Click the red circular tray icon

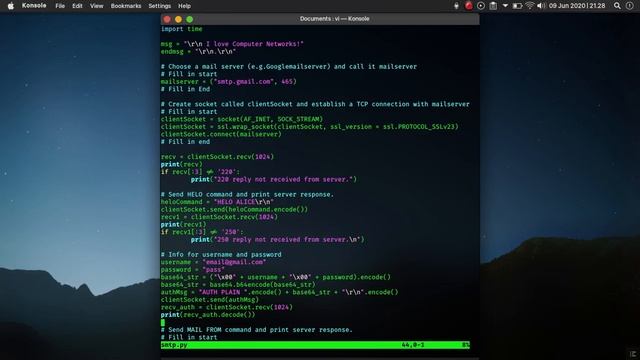[x=469, y=6]
